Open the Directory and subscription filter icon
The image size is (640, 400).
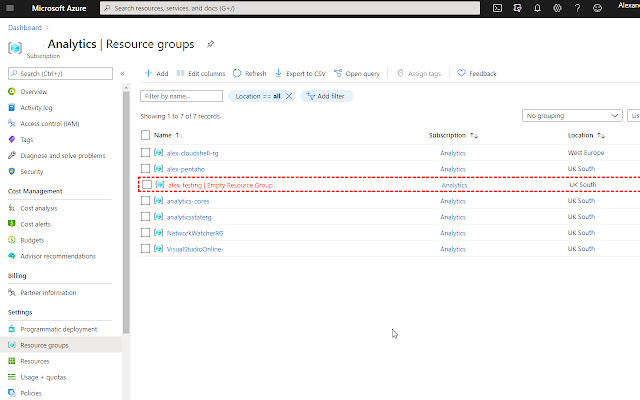[517, 8]
